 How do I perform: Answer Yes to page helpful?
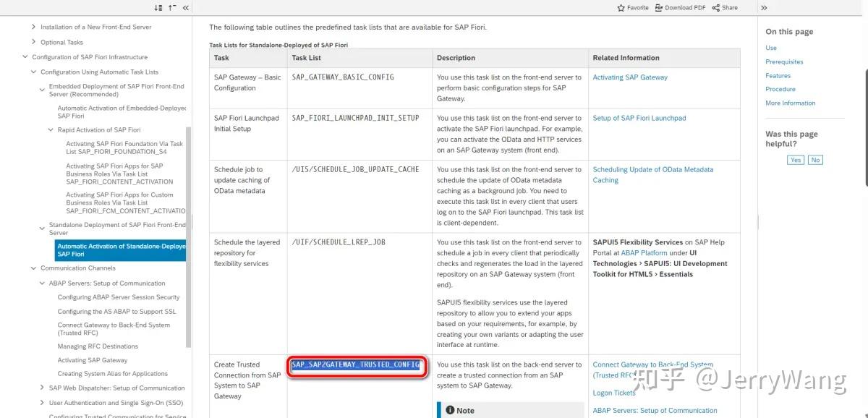(x=796, y=160)
